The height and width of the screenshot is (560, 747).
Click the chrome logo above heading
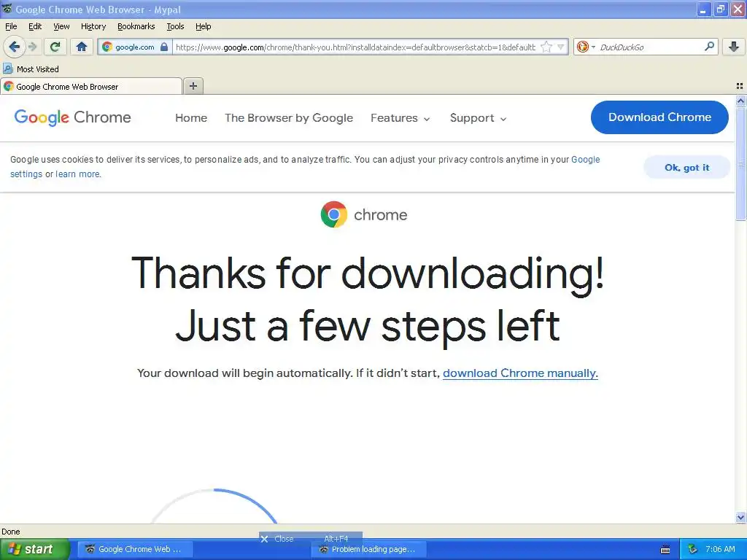(364, 214)
